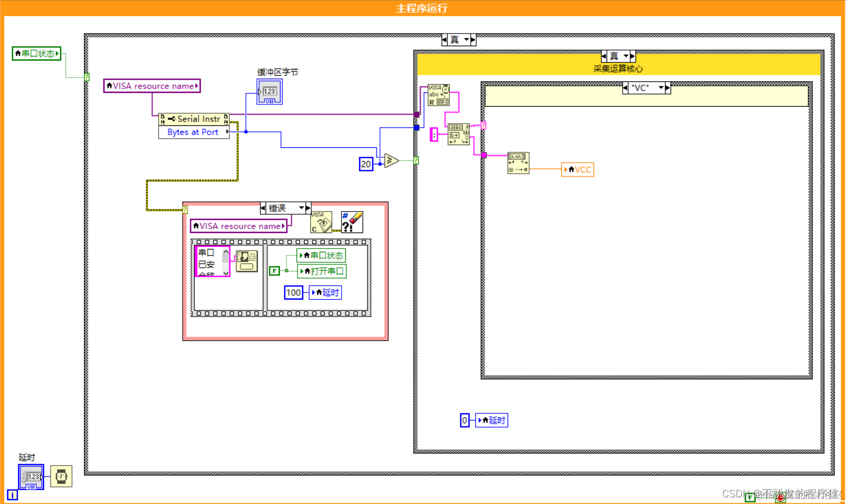Select the 缓冲区字节 numeric indicator terminal
The width and height of the screenshot is (847, 504).
[x=269, y=92]
